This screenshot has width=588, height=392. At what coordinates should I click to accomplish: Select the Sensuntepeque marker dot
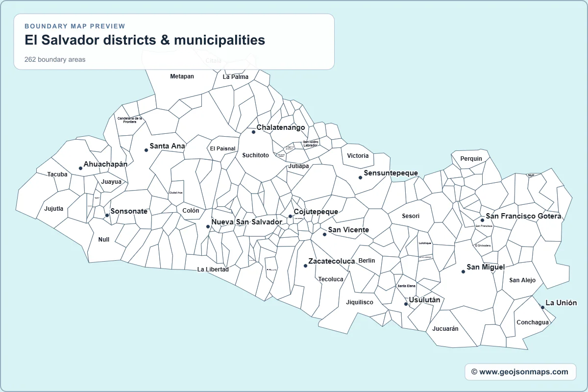point(360,177)
